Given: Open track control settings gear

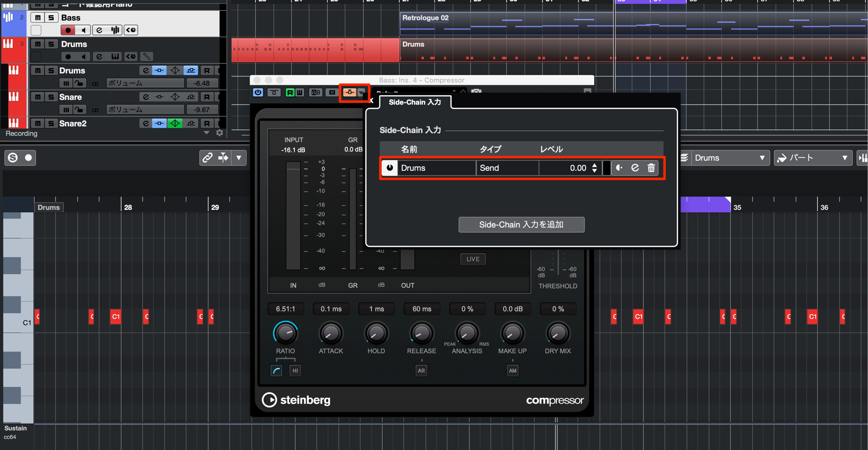Looking at the screenshot, I should (x=220, y=133).
